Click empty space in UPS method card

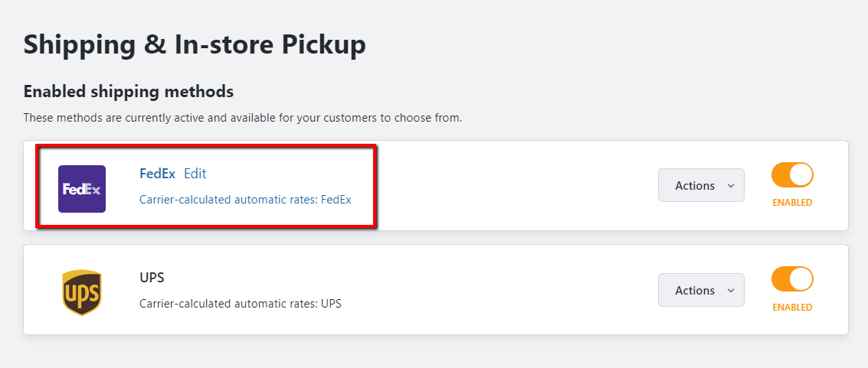pyautogui.click(x=498, y=291)
